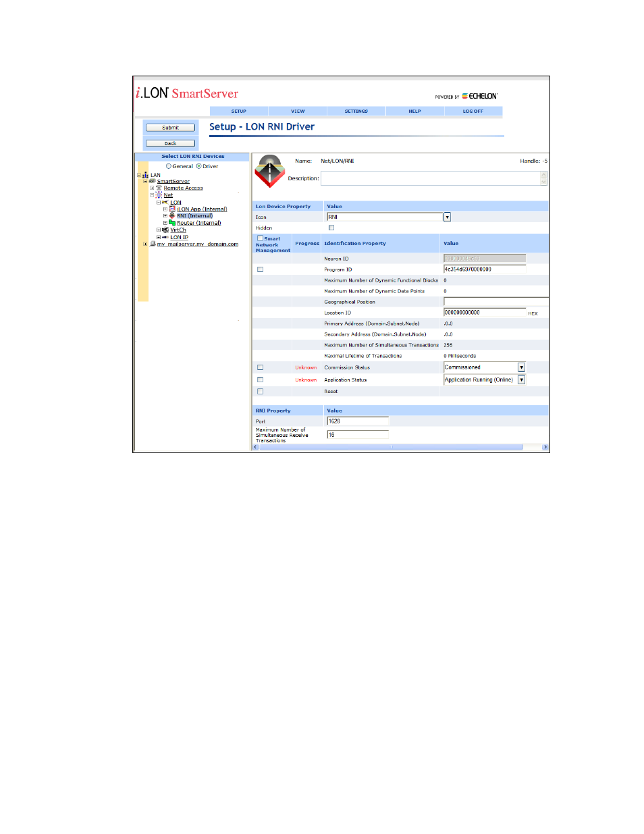This screenshot has height=834, width=644.
Task: Open the Remote Access link
Action: point(183,188)
